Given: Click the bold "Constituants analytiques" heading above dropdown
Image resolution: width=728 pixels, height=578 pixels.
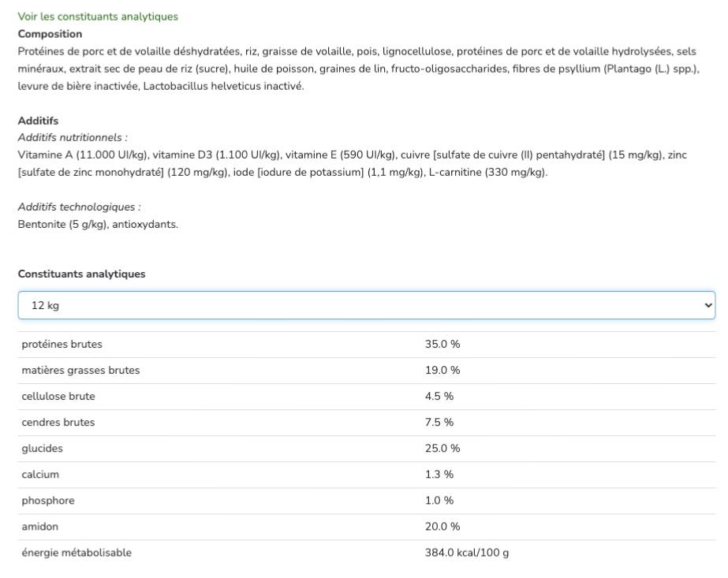Looking at the screenshot, I should (81, 274).
